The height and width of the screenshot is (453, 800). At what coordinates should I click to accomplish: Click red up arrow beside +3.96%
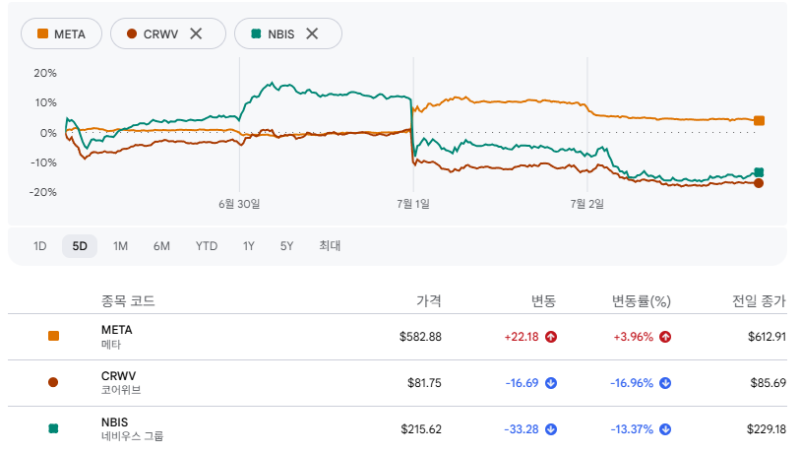pyautogui.click(x=665, y=337)
